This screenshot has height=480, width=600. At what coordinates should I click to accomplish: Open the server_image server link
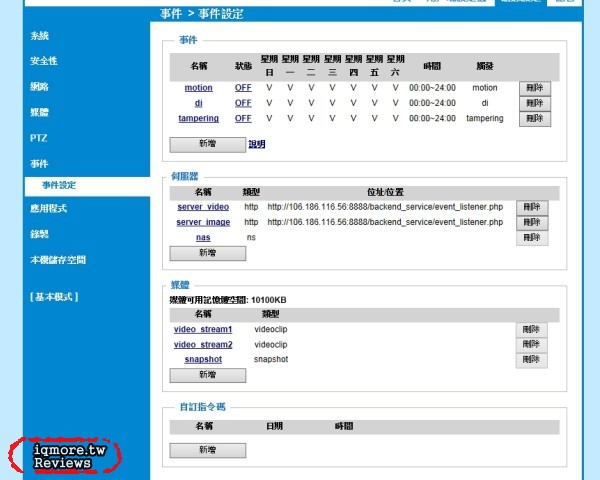pyautogui.click(x=203, y=222)
